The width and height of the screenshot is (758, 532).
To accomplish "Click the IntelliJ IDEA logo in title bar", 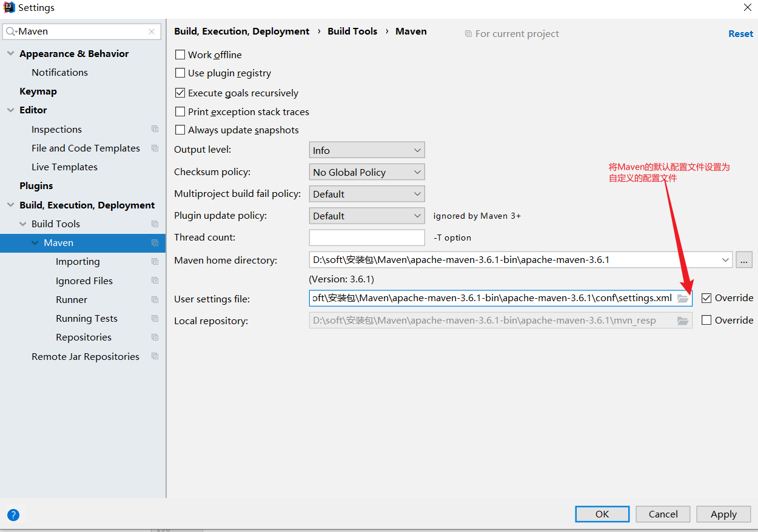I will pos(9,8).
